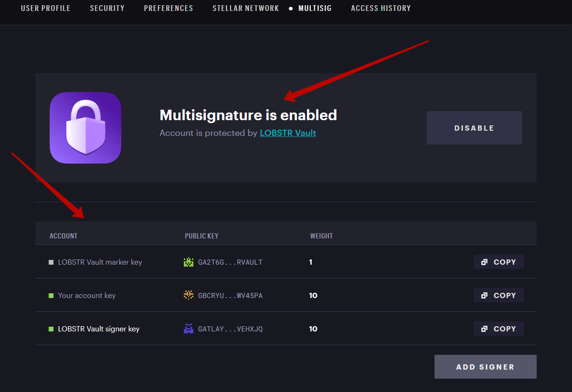The width and height of the screenshot is (572, 392).
Task: Click the 'LOBSTR Vault signer key' label
Action: point(99,329)
